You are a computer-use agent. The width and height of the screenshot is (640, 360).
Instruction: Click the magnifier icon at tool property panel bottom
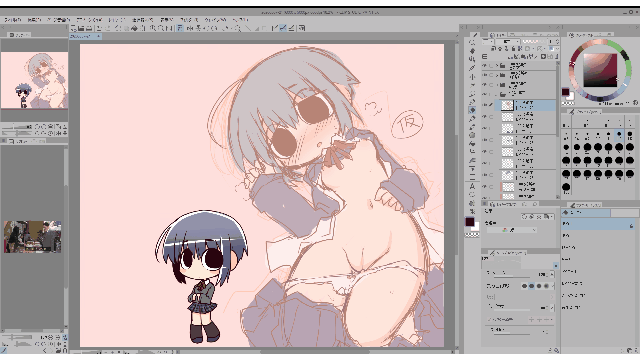[x=556, y=350]
